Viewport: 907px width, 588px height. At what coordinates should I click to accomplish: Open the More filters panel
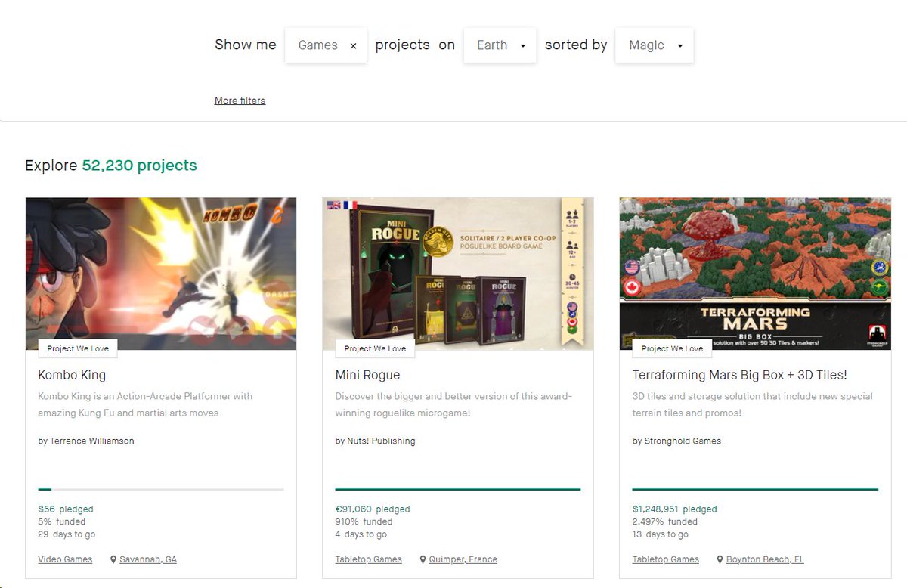point(240,100)
